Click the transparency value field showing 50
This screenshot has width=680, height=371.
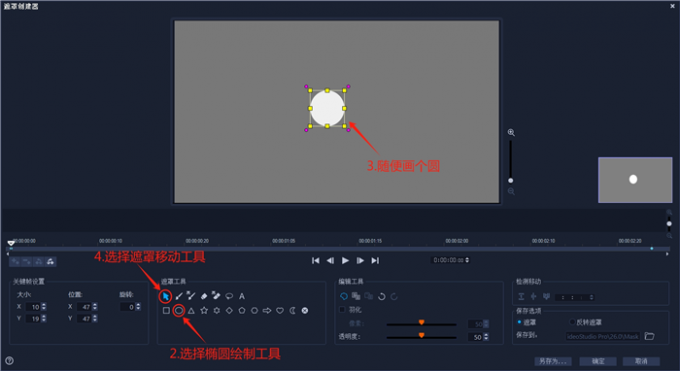tap(475, 337)
